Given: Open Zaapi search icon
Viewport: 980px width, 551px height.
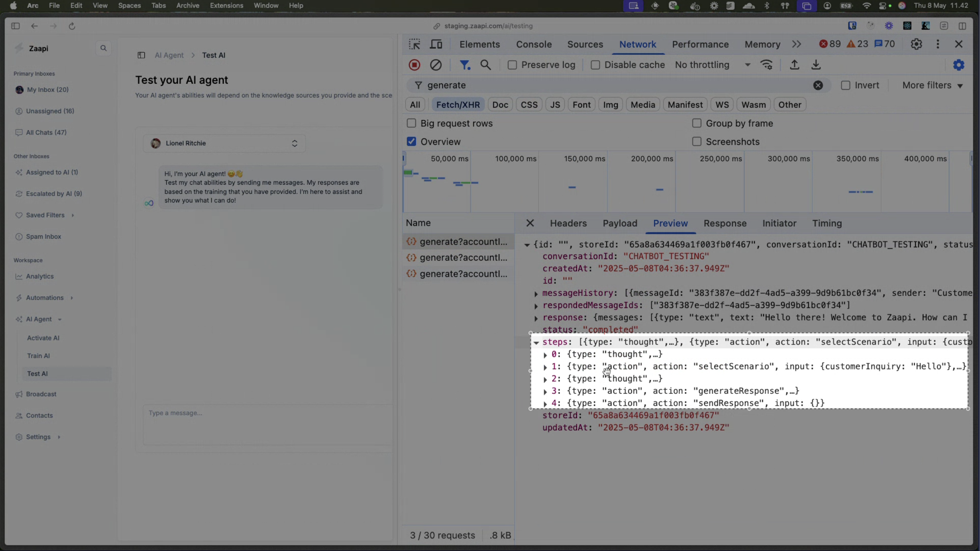Looking at the screenshot, I should 103,48.
